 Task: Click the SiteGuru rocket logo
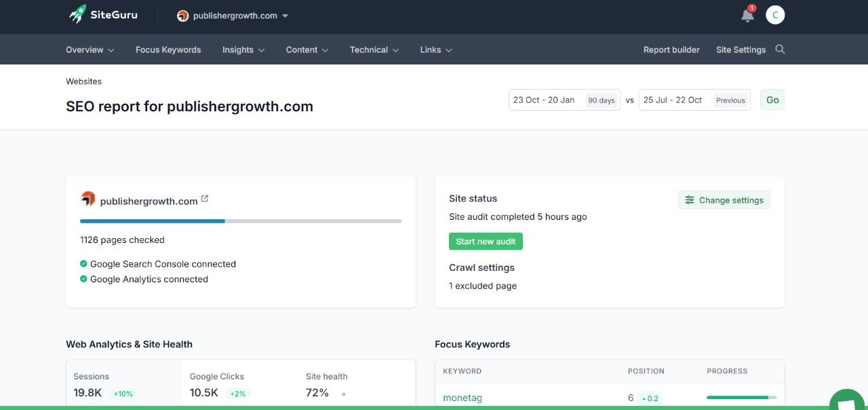102,14
